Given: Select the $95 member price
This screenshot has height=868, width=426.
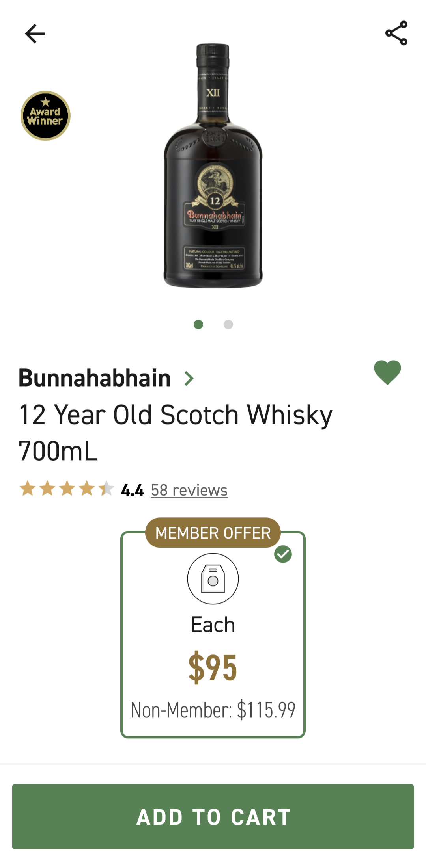Looking at the screenshot, I should pos(213,667).
